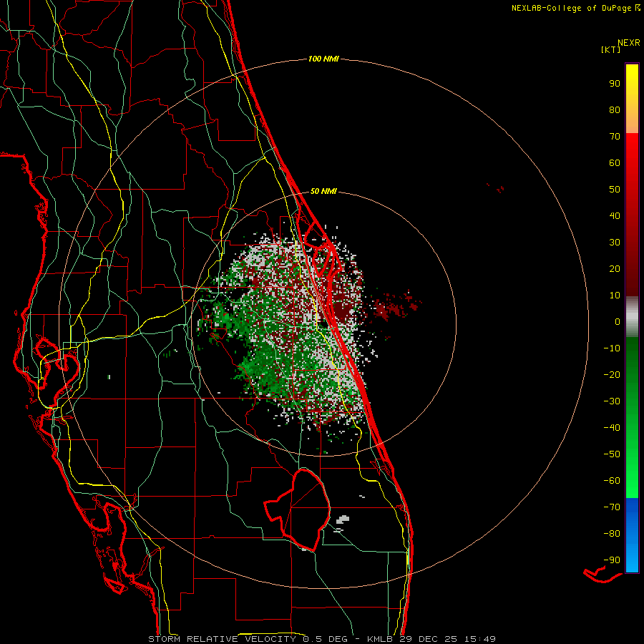644x644 pixels.
Task: Select the 90 value on the velocity scale
Action: (x=615, y=84)
